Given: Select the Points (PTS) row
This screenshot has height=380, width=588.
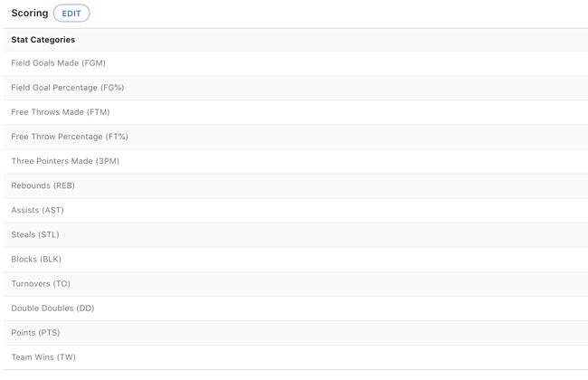Looking at the screenshot, I should click(296, 333).
